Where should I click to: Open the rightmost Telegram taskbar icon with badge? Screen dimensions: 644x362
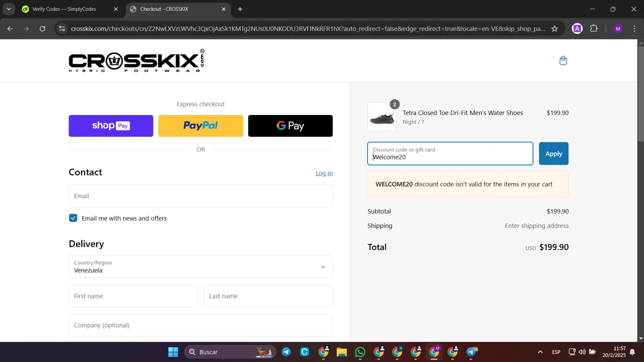point(471,352)
